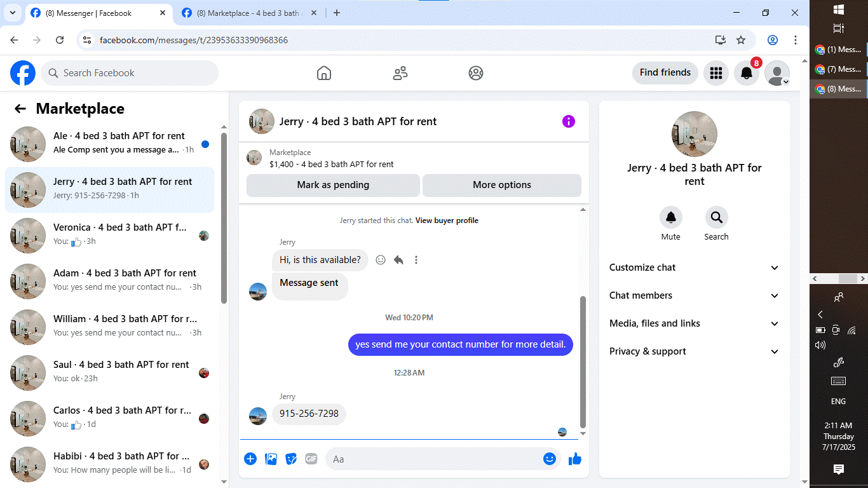Image resolution: width=868 pixels, height=488 pixels.
Task: Choose a sticker from the sticker icon
Action: (x=291, y=459)
